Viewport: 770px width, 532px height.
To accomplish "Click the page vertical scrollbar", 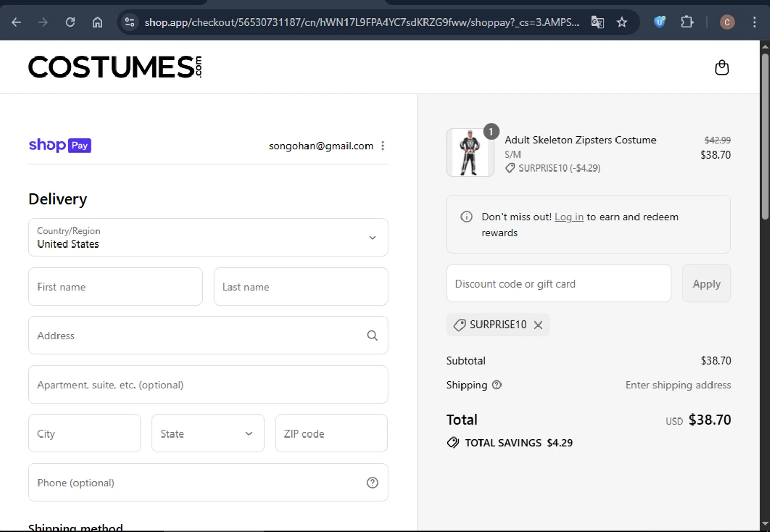I will (x=765, y=136).
